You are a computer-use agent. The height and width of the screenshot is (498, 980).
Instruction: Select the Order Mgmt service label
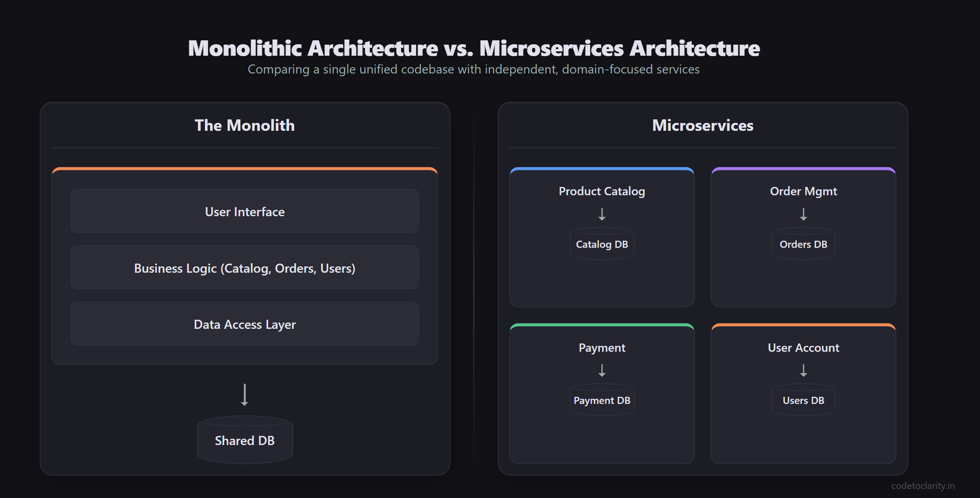point(804,191)
